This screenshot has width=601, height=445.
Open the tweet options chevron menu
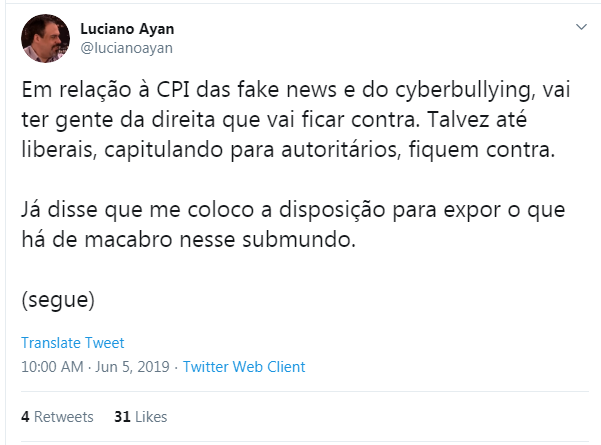tap(580, 27)
